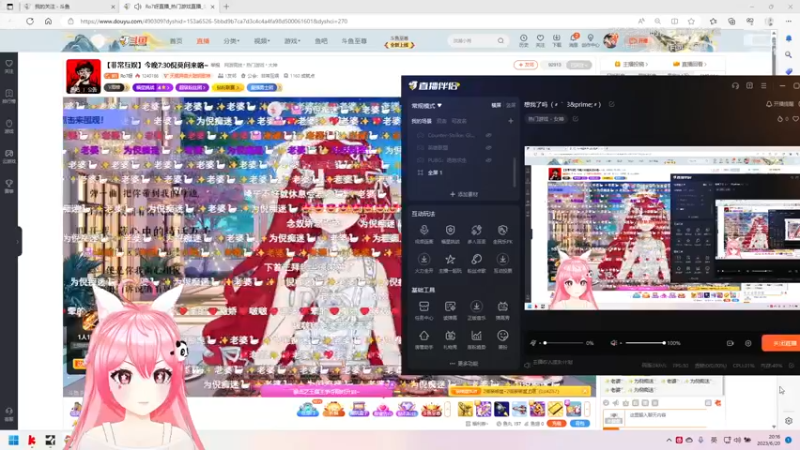Viewport: 800px width, 450px height.
Task: Click the Douyu download icon
Action: pyautogui.click(x=557, y=40)
